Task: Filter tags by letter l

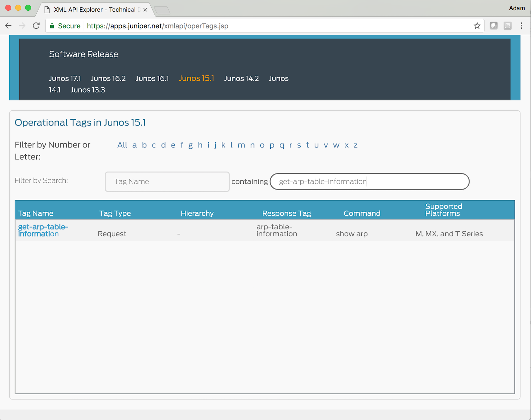Action: (x=231, y=145)
